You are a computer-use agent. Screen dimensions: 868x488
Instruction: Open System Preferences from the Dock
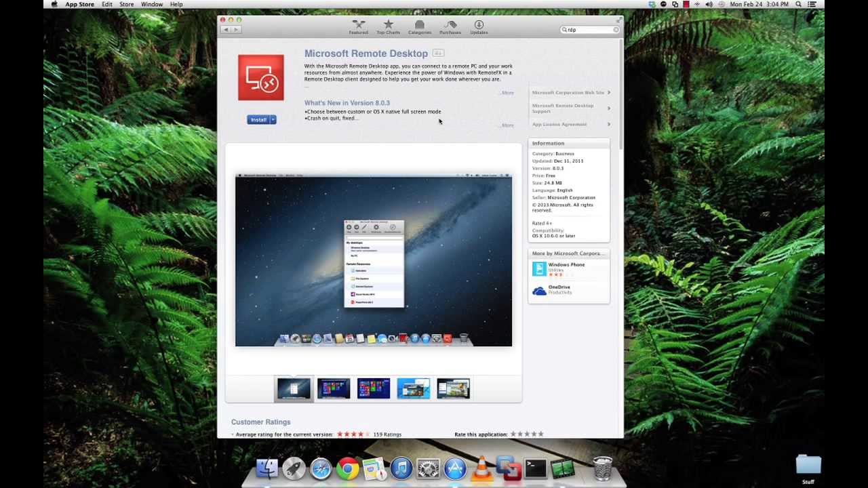[x=428, y=468]
